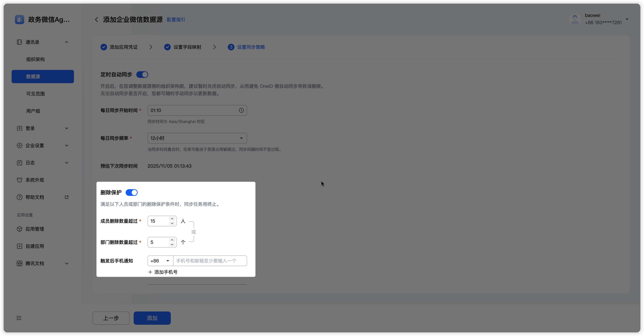Click the 系统外观 shirt icon
Viewport: 644px width, 336px height.
point(20,180)
